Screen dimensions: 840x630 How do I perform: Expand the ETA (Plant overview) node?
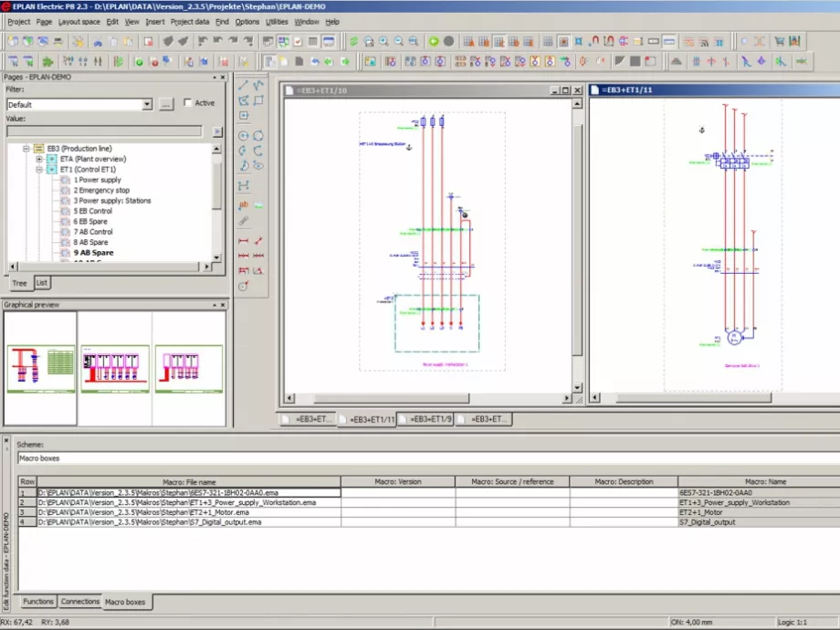pos(39,159)
